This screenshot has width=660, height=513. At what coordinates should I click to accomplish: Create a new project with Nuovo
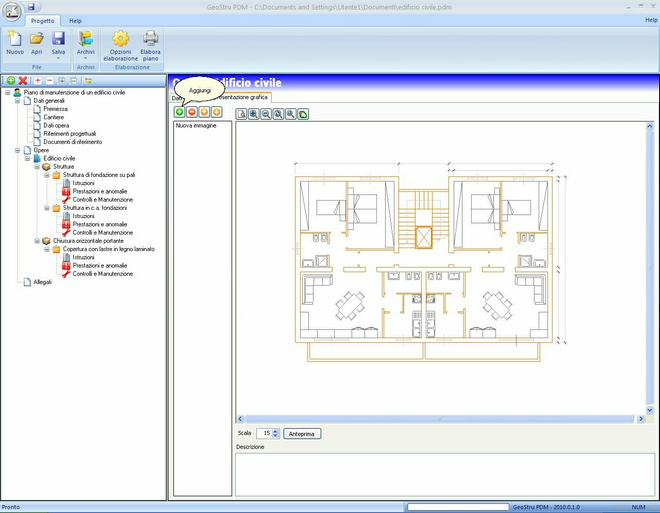15,43
